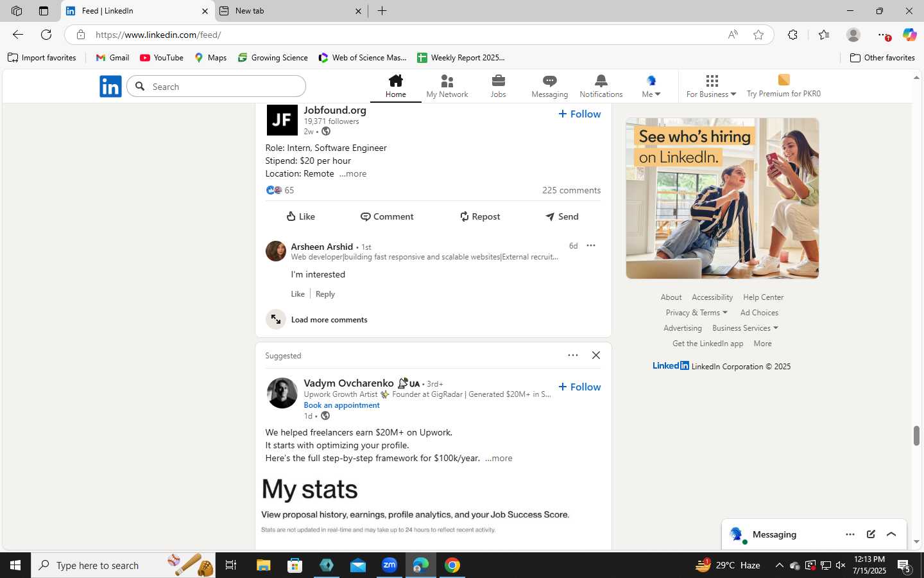This screenshot has height=578, width=924.
Task: Compose a new message in Messaging panel
Action: click(x=871, y=534)
